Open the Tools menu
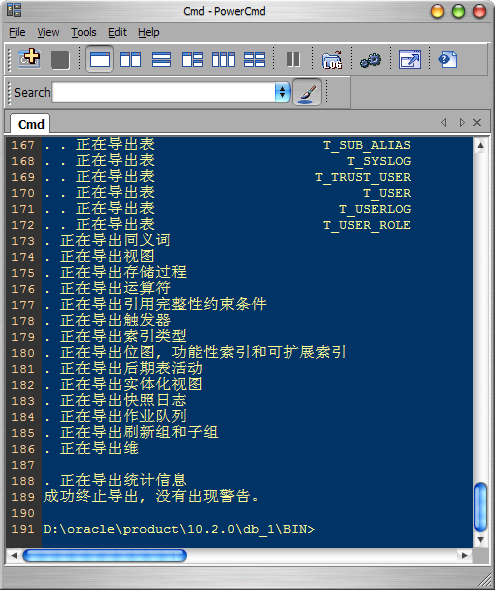495x590 pixels. [x=84, y=32]
